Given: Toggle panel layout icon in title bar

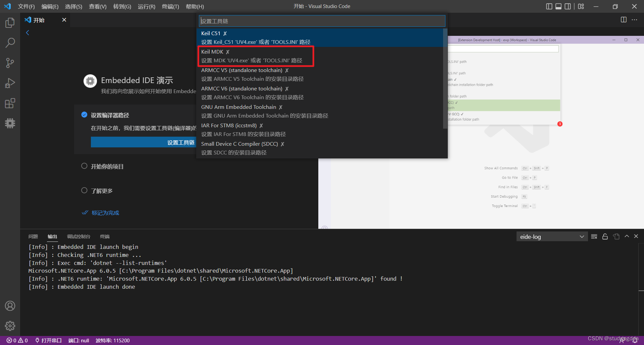Looking at the screenshot, I should pos(558,6).
